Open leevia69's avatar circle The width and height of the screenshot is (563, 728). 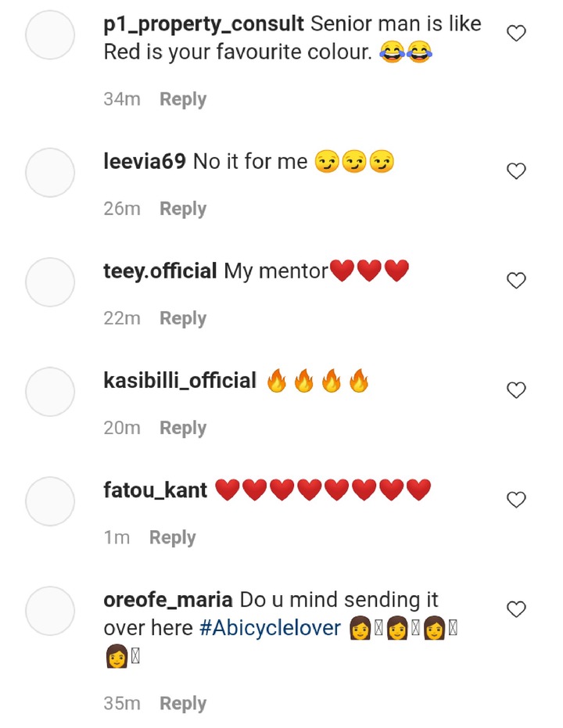[x=50, y=172]
